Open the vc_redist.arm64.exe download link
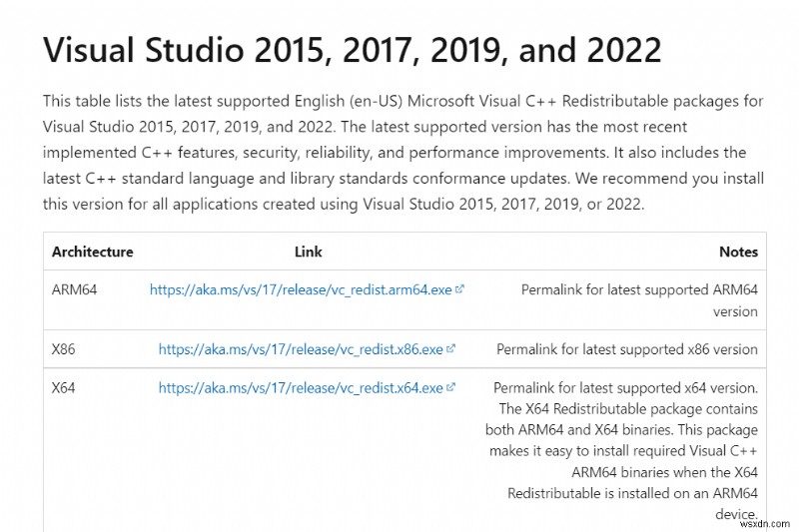 301,289
